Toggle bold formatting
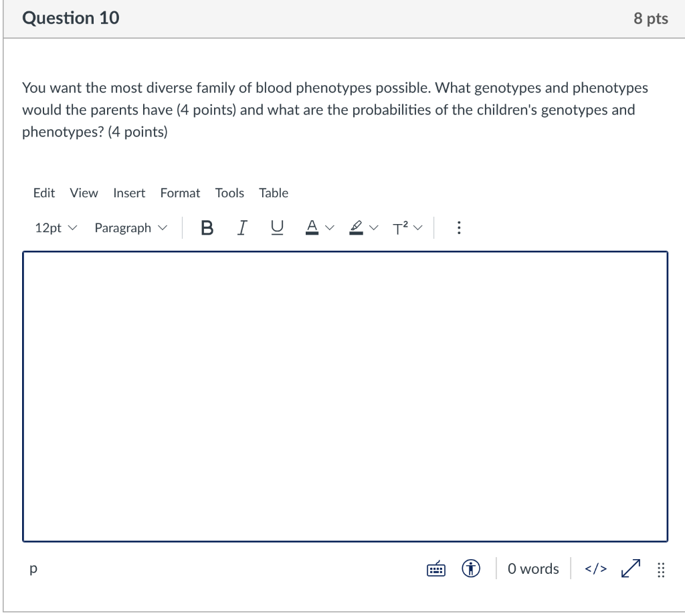Screen dimensions: 685x616 207,227
